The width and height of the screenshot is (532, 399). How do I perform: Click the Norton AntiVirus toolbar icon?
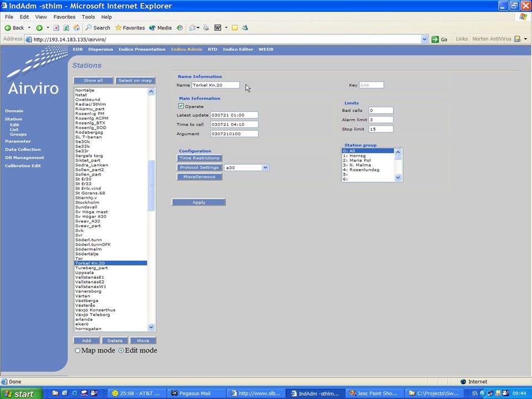[517, 39]
